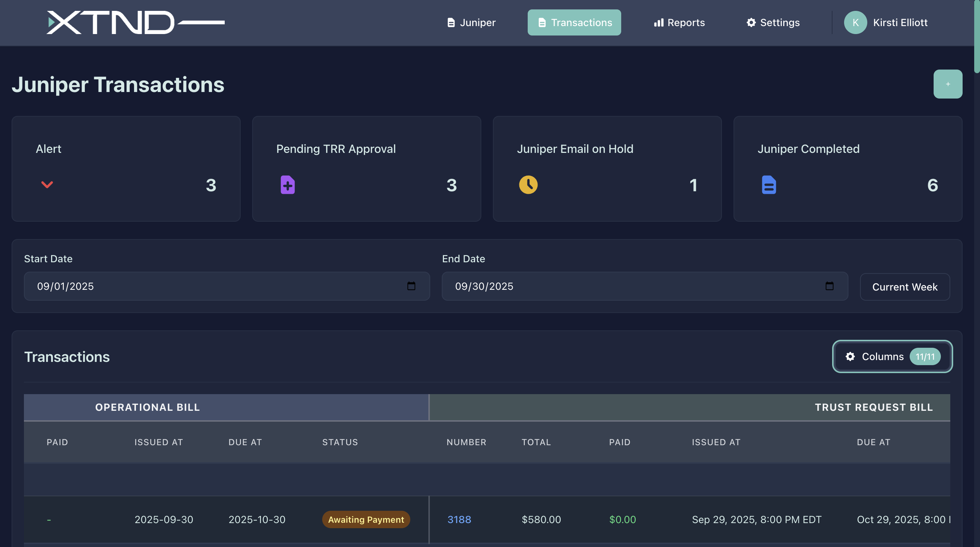Click the gear icon inside the Columns button
Viewport: 980px width, 547px height.
(x=850, y=356)
